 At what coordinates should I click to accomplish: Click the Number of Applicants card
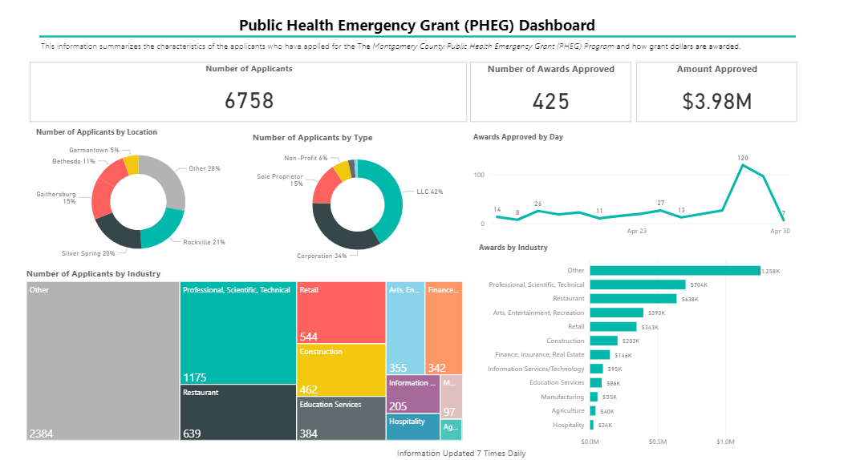pos(249,91)
